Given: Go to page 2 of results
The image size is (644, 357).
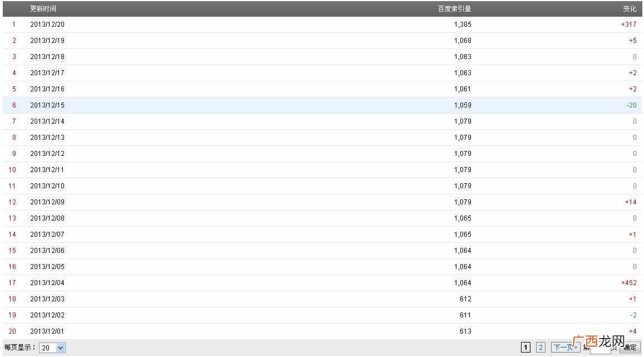Looking at the screenshot, I should pyautogui.click(x=540, y=348).
